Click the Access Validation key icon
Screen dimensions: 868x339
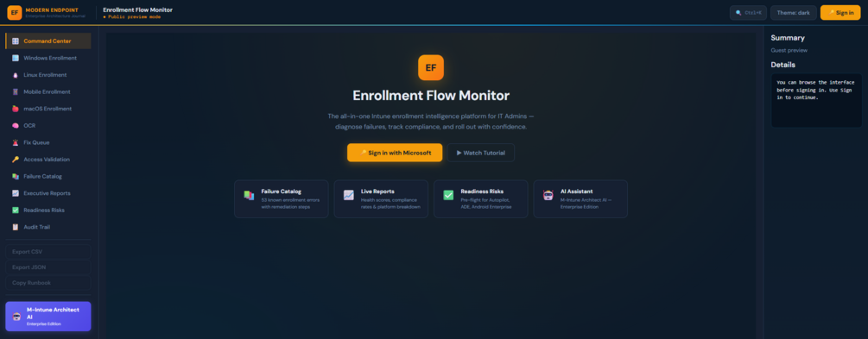pyautogui.click(x=16, y=160)
